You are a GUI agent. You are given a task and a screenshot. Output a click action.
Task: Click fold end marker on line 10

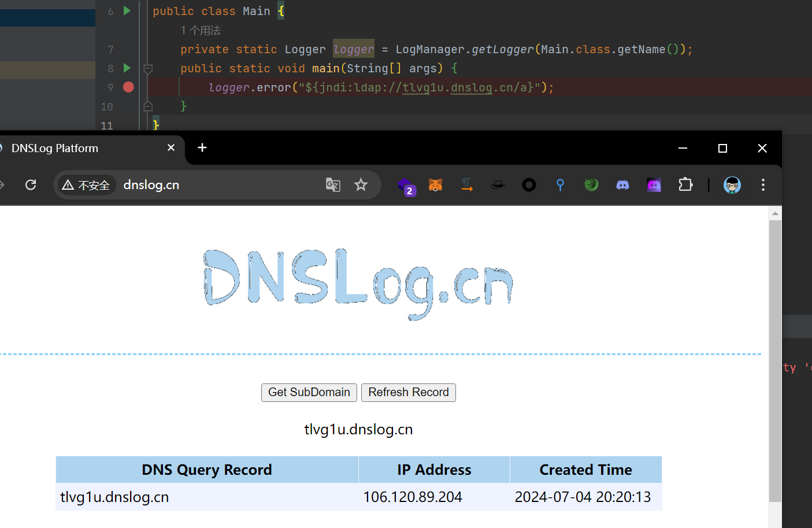[x=148, y=106]
